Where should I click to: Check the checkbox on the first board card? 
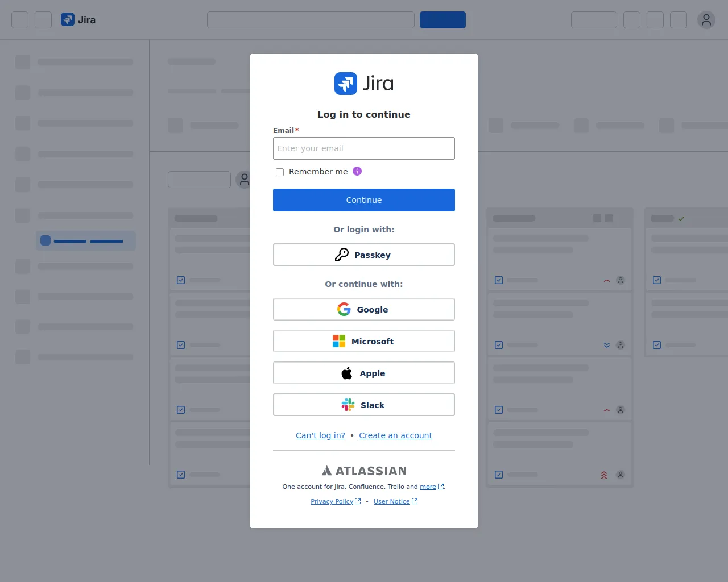(x=180, y=280)
